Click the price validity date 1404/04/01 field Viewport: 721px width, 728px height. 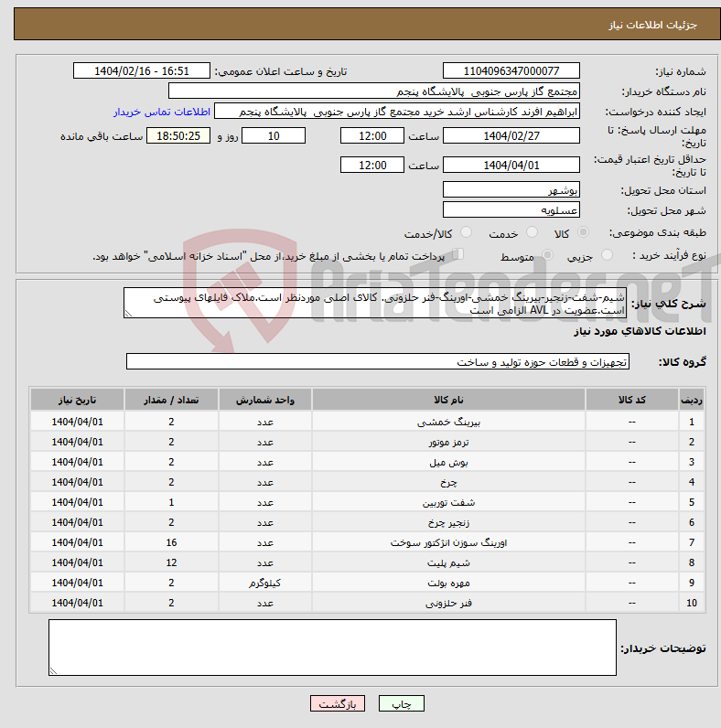click(x=511, y=165)
